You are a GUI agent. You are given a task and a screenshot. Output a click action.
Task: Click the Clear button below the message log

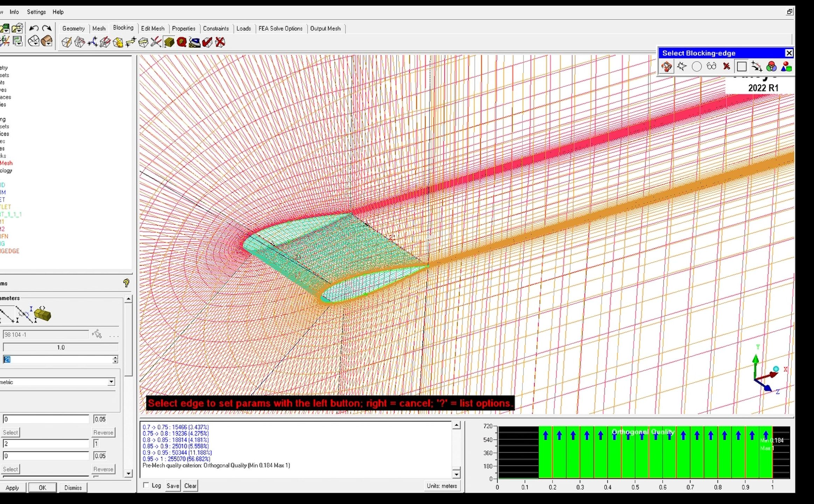coord(190,486)
